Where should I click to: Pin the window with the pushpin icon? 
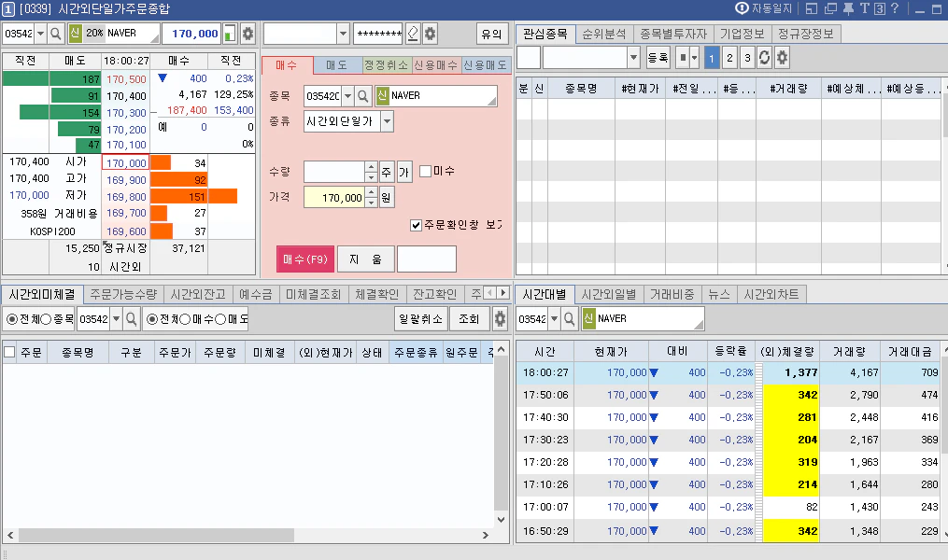click(848, 8)
